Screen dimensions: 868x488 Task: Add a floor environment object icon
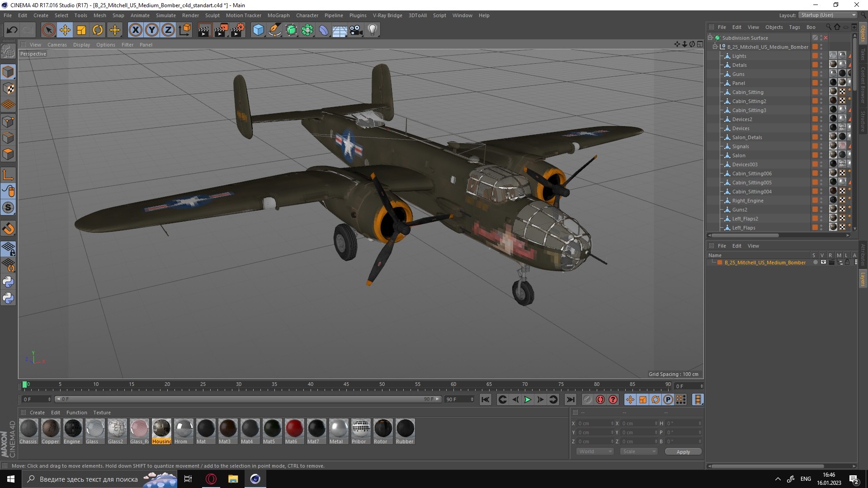pyautogui.click(x=340, y=30)
